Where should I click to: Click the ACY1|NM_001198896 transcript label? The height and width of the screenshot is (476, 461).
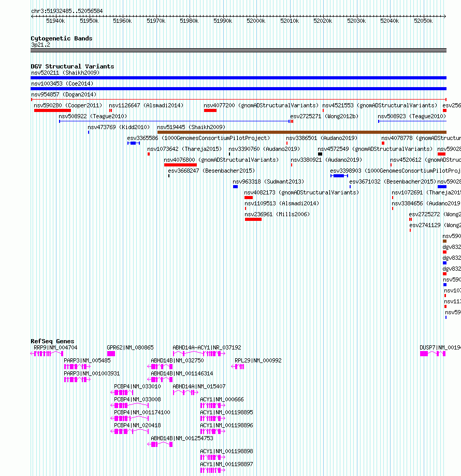pyautogui.click(x=226, y=426)
